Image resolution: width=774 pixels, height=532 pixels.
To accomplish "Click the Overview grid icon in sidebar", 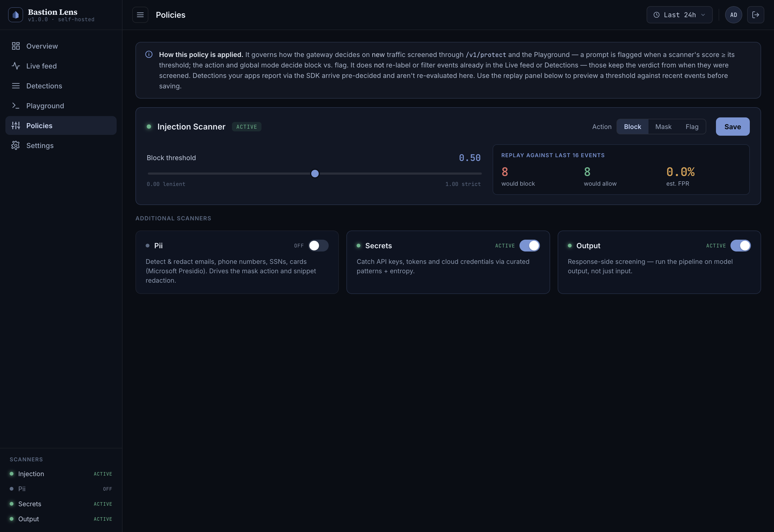I will tap(16, 46).
